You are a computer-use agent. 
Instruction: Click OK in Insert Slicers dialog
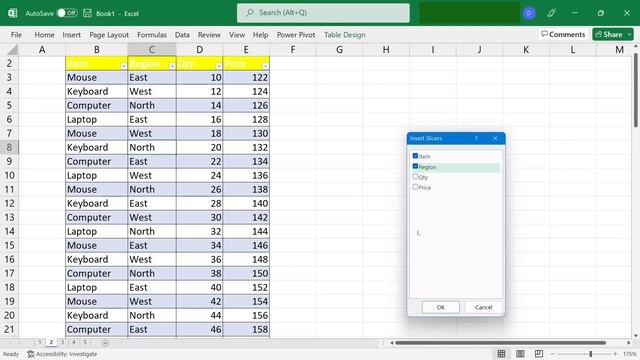(441, 307)
